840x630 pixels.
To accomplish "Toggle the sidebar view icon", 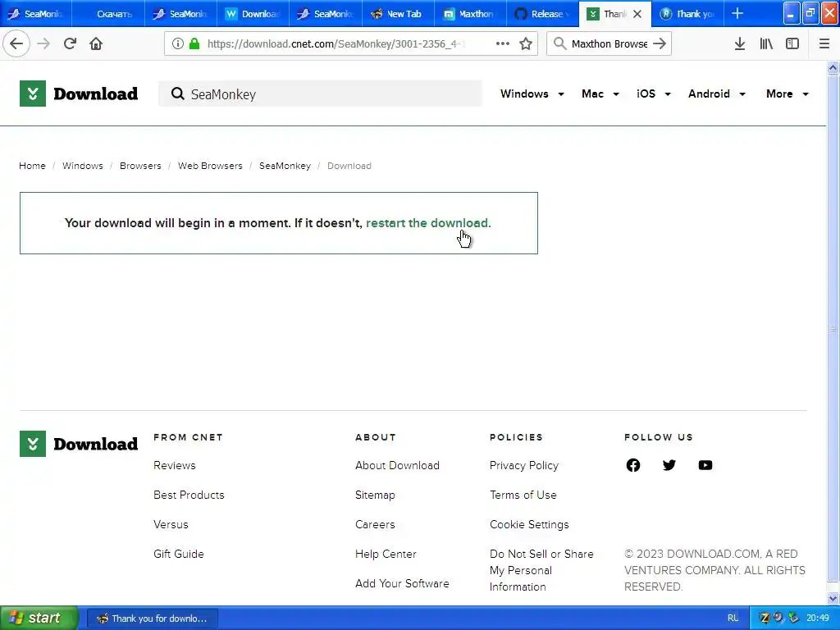I will 792,44.
